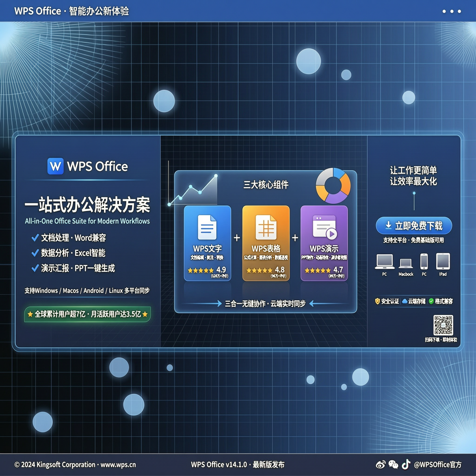Click 三合一无缝协作 · 云端实时同步 text

click(x=265, y=304)
